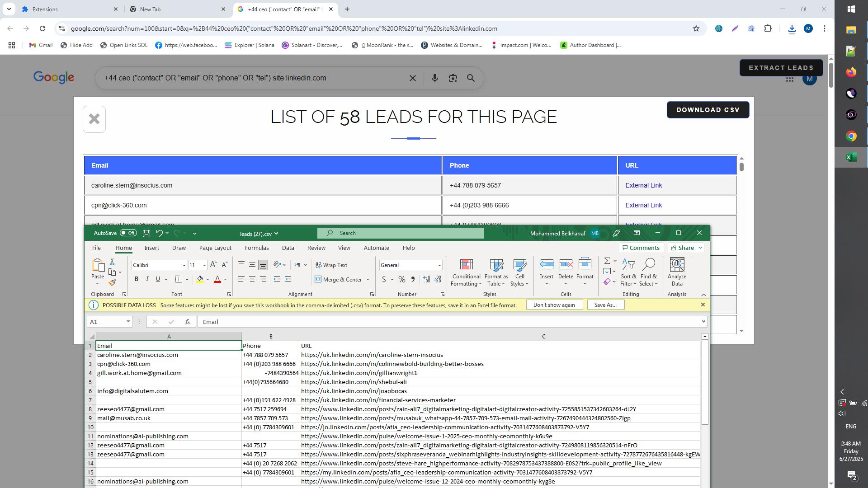Image resolution: width=868 pixels, height=488 pixels.
Task: Switch to the Formulas ribbon tab
Action: click(x=257, y=248)
